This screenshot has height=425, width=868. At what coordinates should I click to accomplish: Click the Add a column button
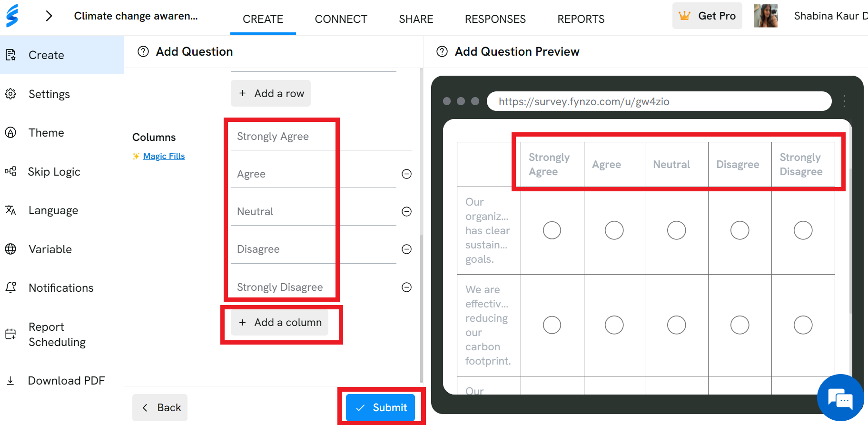279,322
